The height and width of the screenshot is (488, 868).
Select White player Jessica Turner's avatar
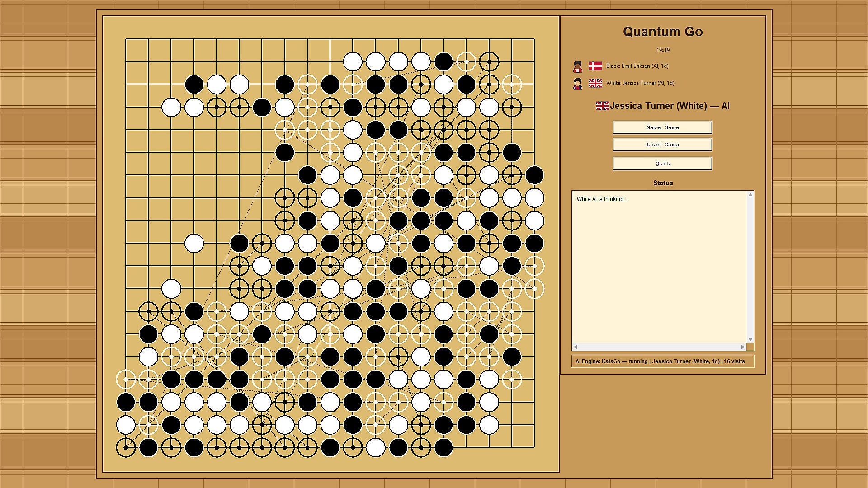pyautogui.click(x=578, y=84)
